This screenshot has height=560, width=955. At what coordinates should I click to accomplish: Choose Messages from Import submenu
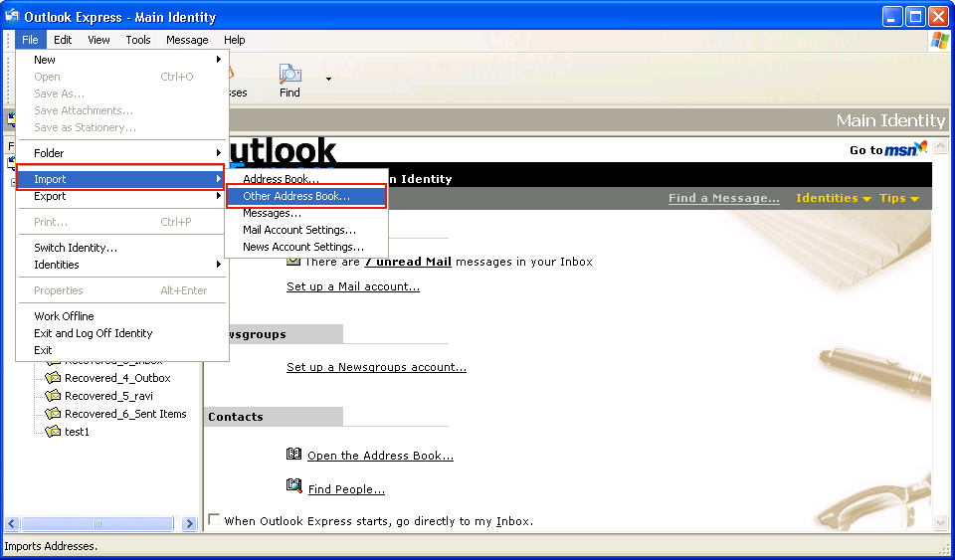(x=306, y=213)
